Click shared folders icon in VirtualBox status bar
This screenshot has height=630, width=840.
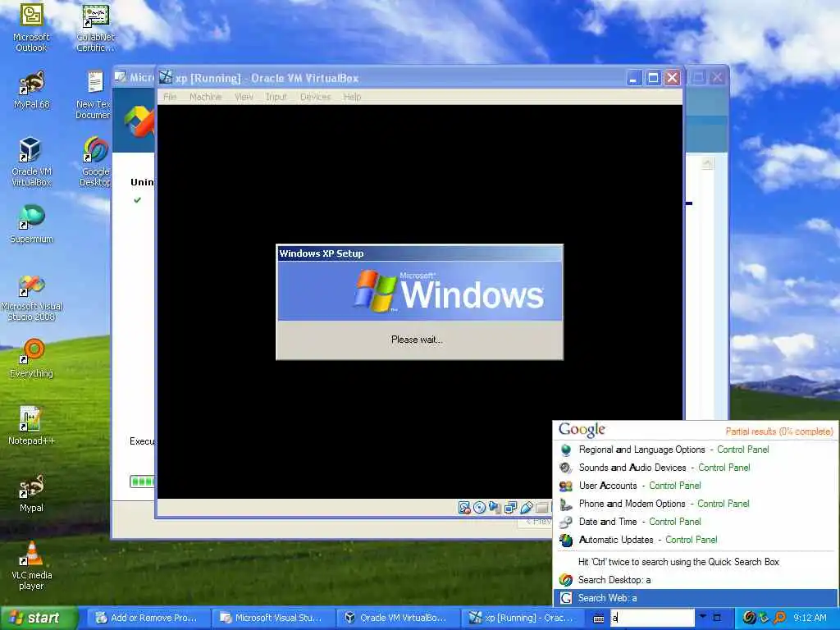pyautogui.click(x=542, y=507)
